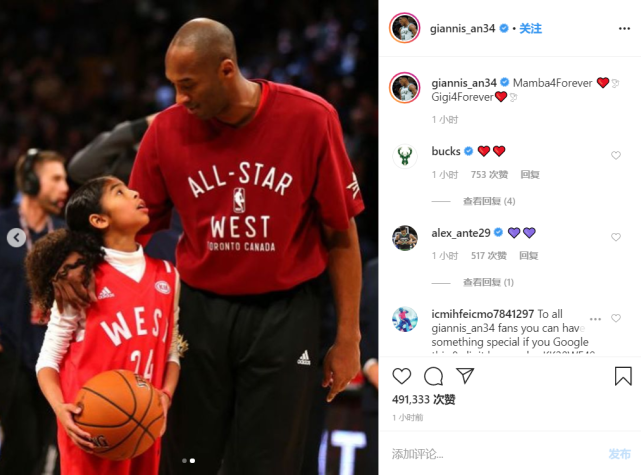Viewport: 641px width, 475px height.
Task: Go to previous photo with left arrow
Action: pos(16,238)
